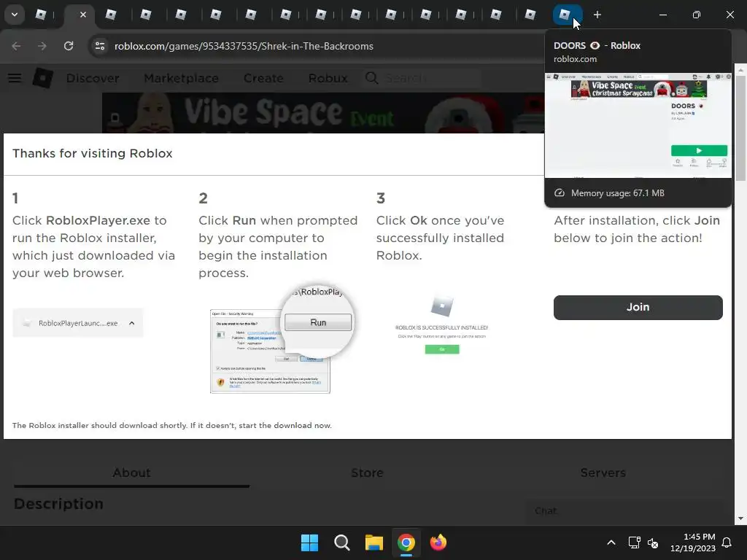The height and width of the screenshot is (560, 747).
Task: Open the Windows Start menu
Action: [309, 542]
